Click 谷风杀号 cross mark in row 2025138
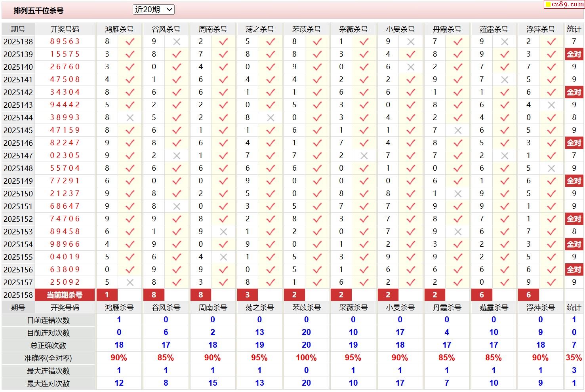 point(177,42)
